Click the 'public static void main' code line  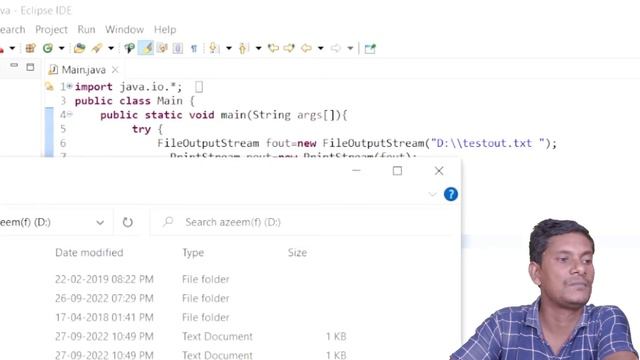pyautogui.click(x=223, y=115)
